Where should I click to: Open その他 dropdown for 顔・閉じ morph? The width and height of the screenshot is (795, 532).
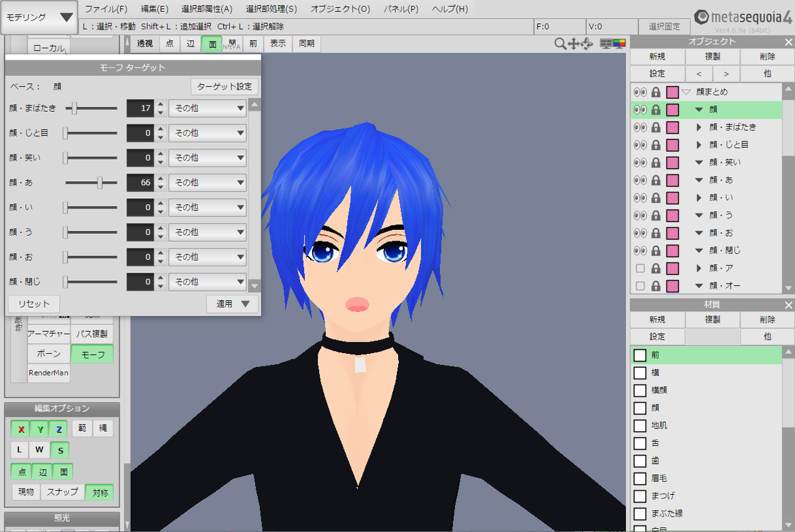click(207, 282)
